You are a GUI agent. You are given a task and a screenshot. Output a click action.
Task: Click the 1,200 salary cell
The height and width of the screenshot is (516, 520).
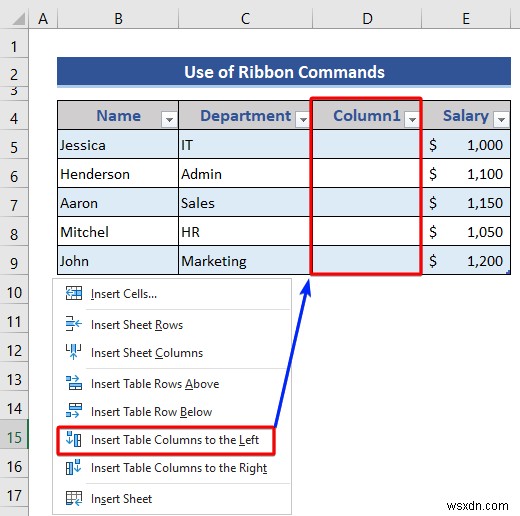pyautogui.click(x=466, y=261)
